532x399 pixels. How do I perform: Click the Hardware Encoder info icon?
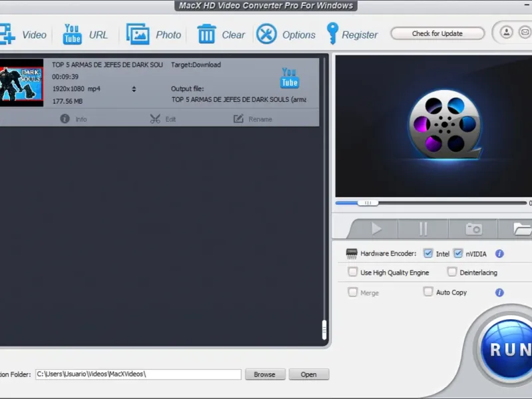pos(499,253)
